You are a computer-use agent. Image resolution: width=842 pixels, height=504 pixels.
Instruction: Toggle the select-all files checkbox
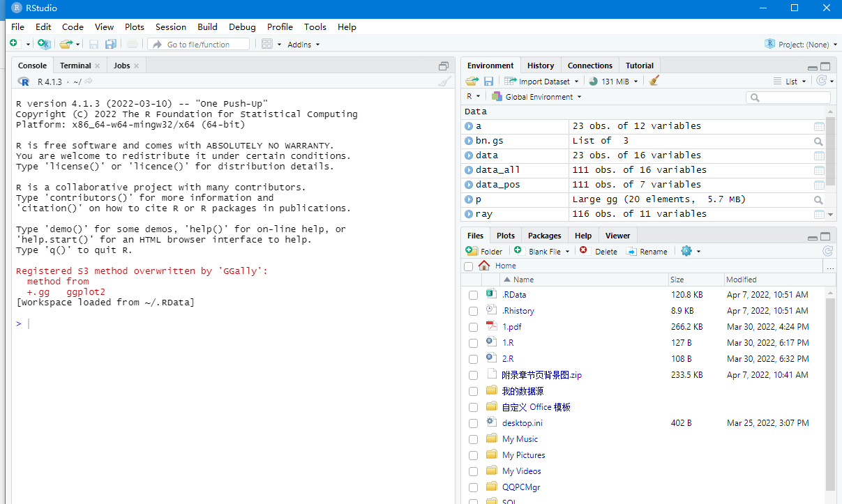click(468, 266)
